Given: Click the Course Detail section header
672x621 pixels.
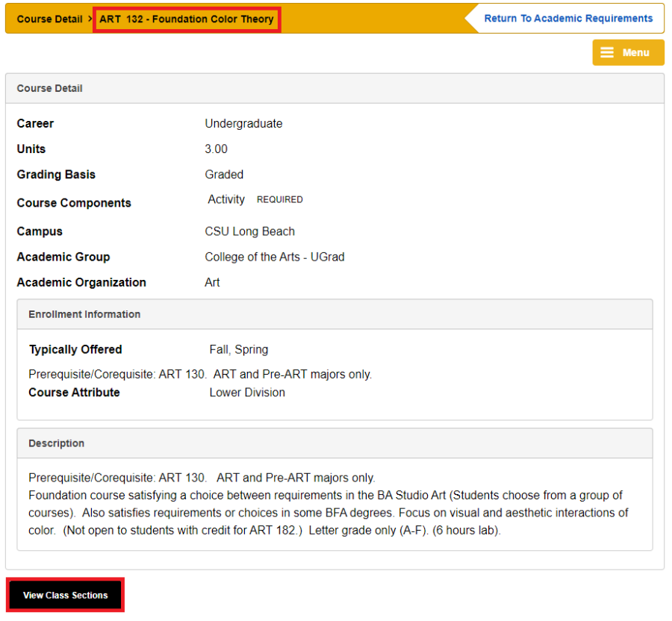Looking at the screenshot, I should coord(335,89).
